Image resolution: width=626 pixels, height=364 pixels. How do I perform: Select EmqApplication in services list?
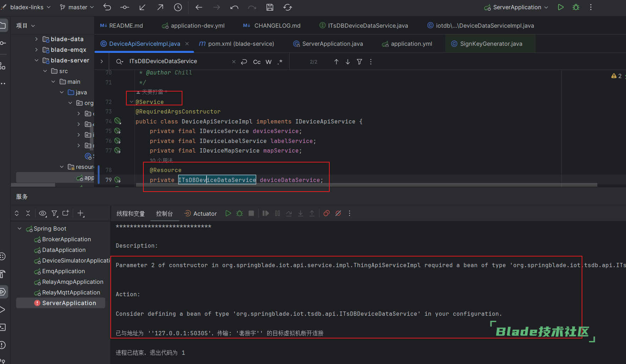point(64,271)
